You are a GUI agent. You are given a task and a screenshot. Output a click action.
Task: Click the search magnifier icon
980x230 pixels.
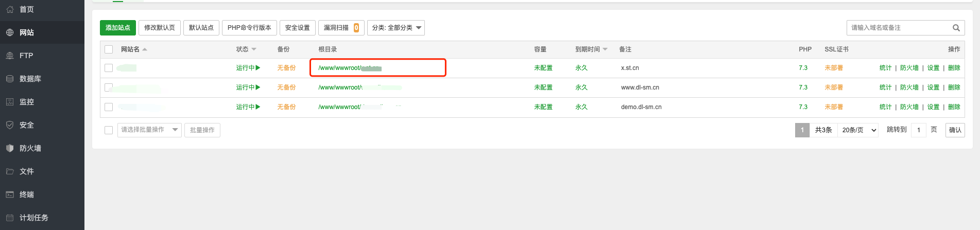956,28
